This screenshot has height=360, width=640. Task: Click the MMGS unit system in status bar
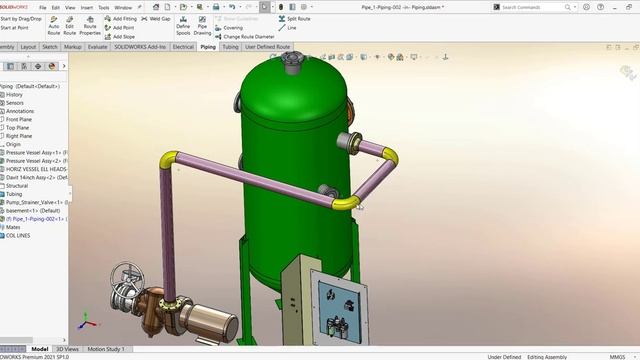(x=617, y=357)
